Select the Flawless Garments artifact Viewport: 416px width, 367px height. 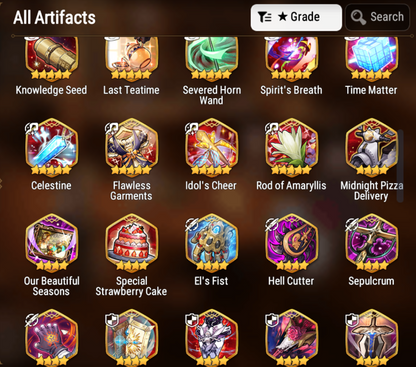[131, 147]
